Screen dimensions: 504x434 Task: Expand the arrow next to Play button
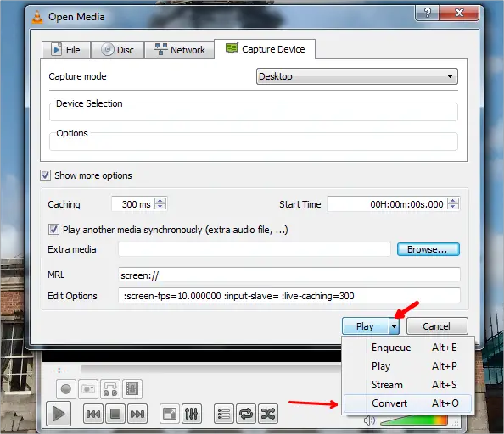(394, 326)
